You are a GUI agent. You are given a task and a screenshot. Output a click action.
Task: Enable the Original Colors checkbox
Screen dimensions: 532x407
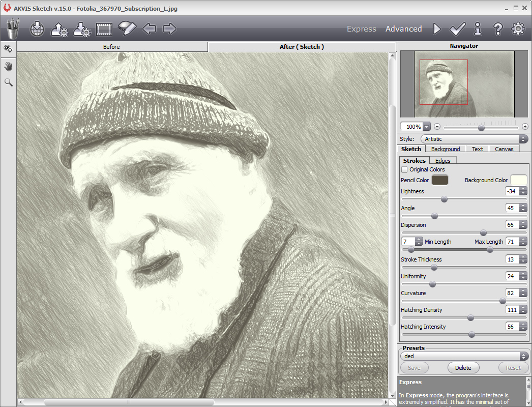404,169
